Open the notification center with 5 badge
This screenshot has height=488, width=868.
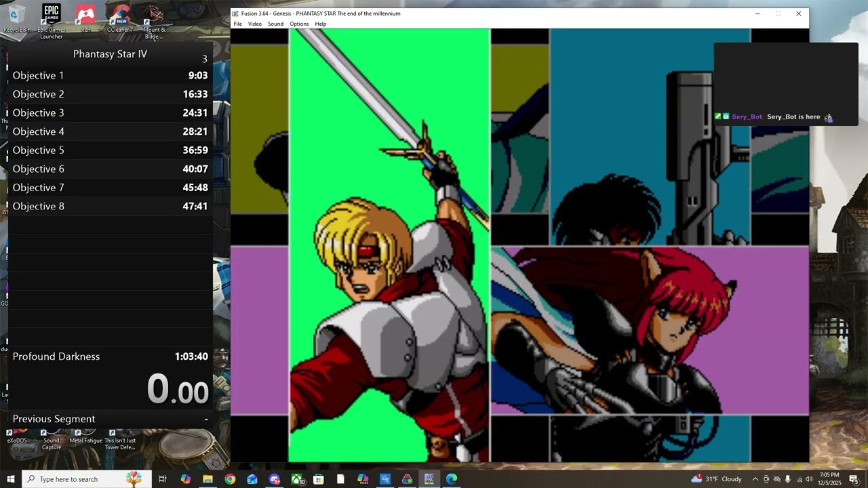pos(854,479)
